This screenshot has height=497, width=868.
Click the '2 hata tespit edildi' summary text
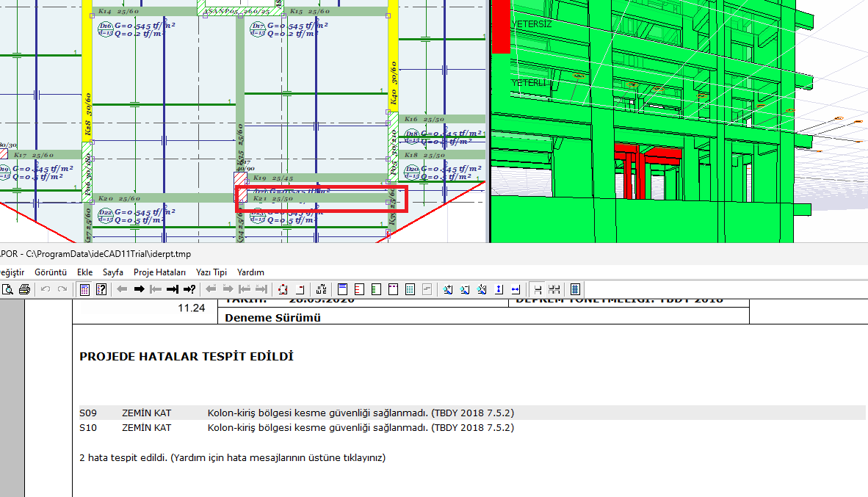pyautogui.click(x=233, y=457)
